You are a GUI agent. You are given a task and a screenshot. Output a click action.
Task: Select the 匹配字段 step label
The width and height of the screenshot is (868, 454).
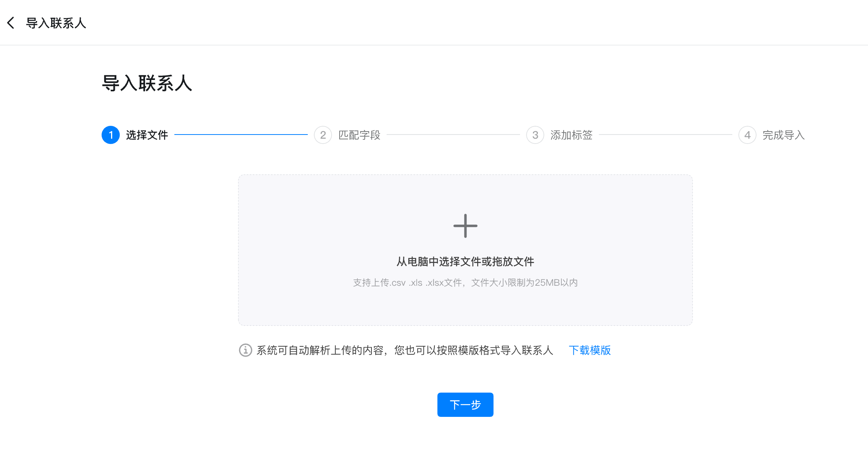(x=359, y=135)
